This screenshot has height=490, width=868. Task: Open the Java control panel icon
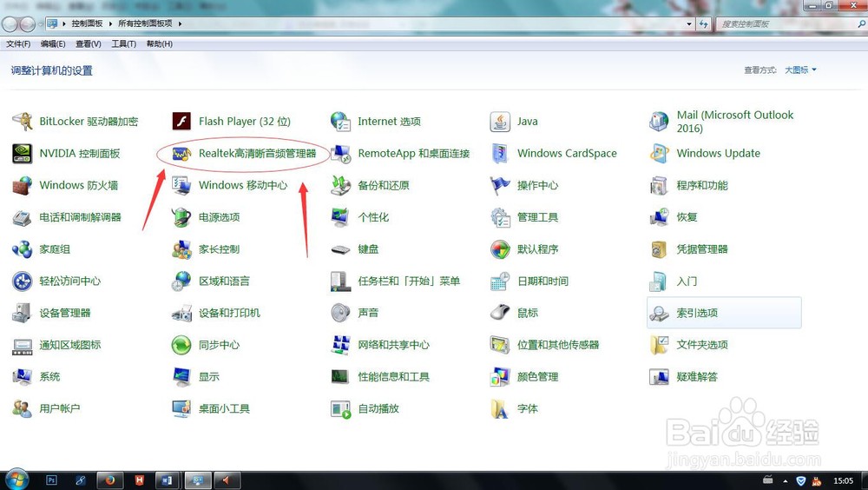click(500, 122)
